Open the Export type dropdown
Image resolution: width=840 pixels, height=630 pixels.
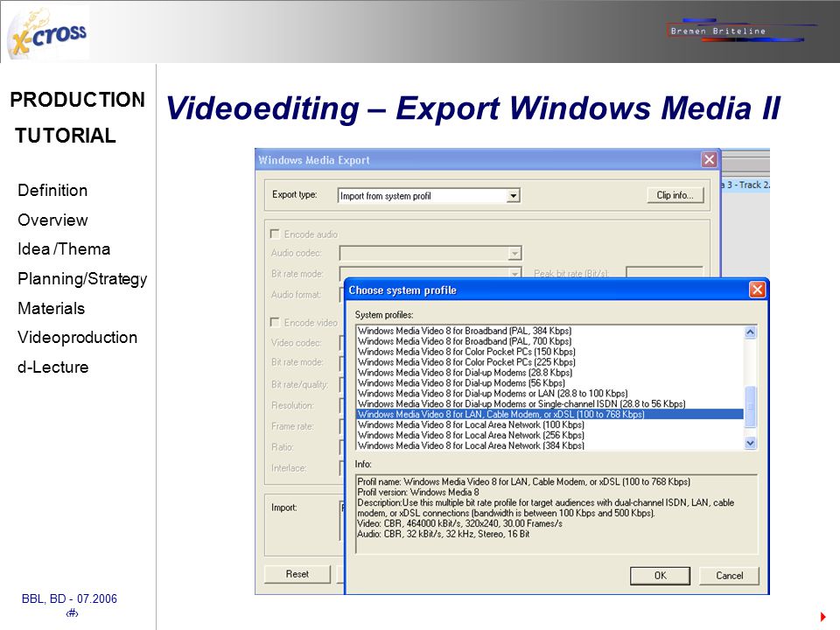[x=514, y=195]
